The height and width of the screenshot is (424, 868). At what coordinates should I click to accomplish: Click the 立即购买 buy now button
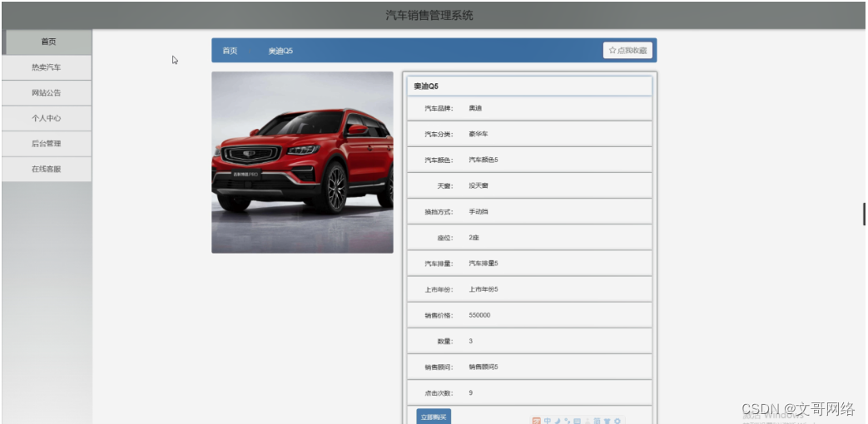point(434,417)
